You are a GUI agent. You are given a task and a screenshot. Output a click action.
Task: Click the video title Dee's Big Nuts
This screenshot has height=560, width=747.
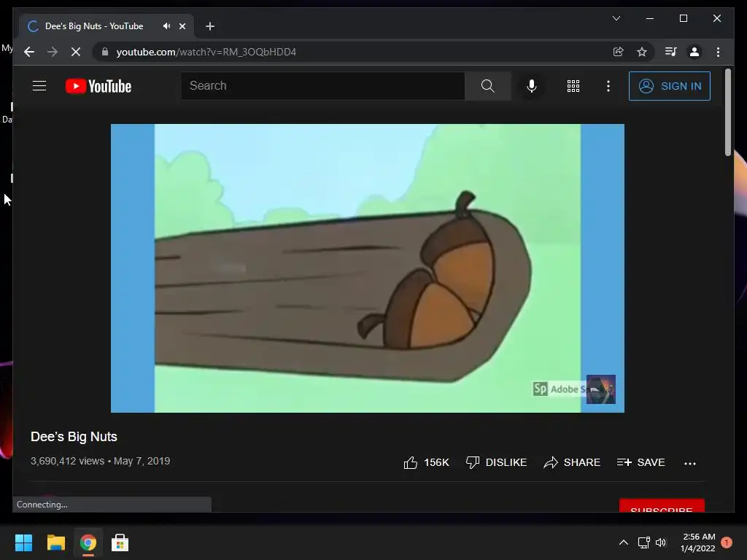74,437
